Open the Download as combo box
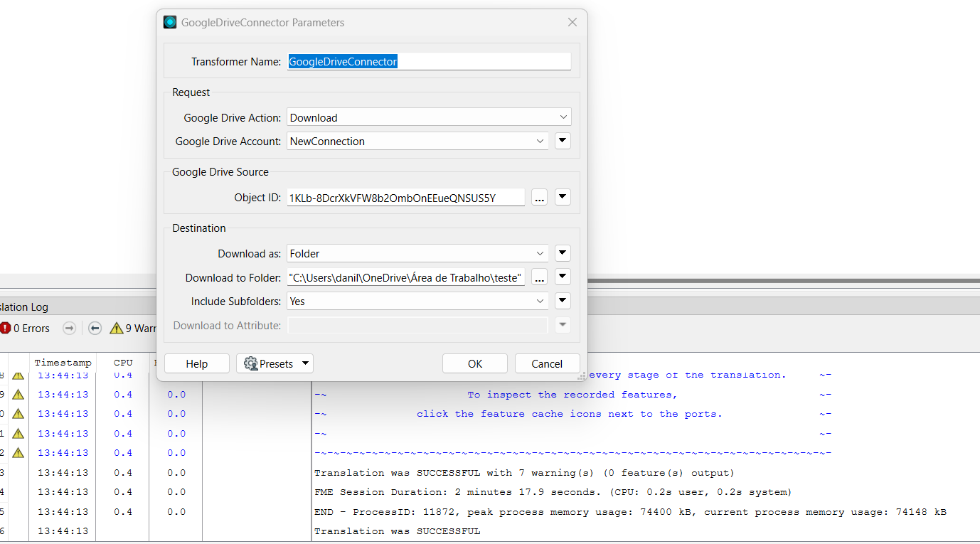 [x=417, y=253]
